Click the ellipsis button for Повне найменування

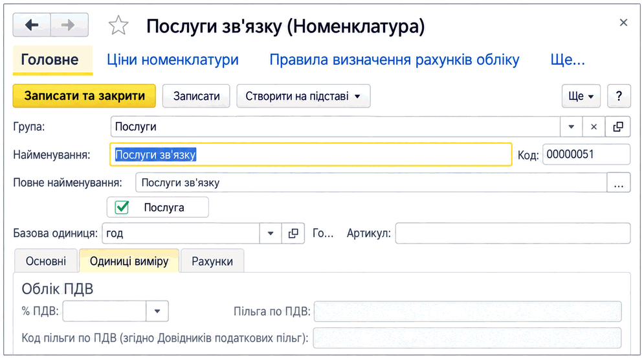[619, 183]
